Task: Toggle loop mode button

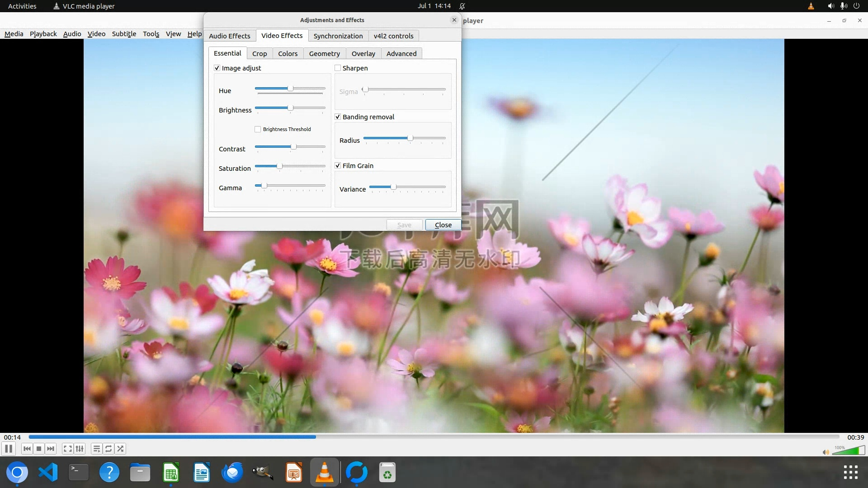Action: click(x=108, y=449)
